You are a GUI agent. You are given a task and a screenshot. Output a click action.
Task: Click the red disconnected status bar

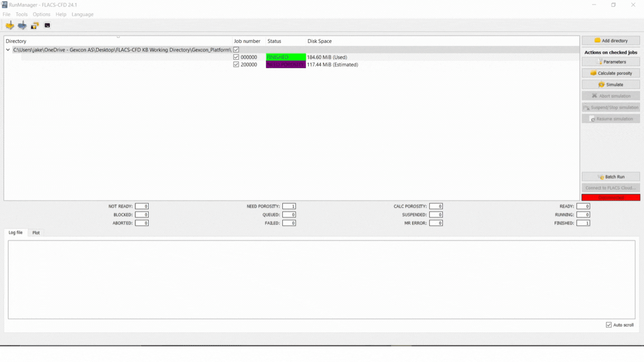click(x=610, y=197)
